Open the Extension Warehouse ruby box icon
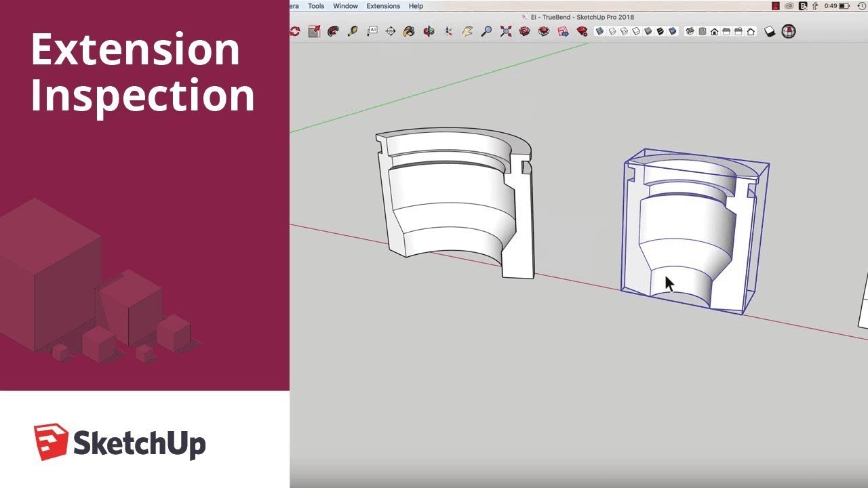The width and height of the screenshot is (868, 488). pyautogui.click(x=543, y=31)
